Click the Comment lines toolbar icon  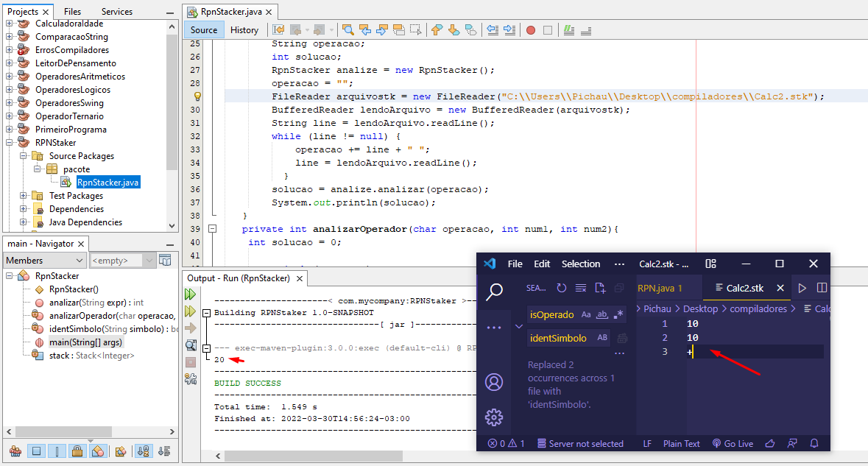(569, 30)
